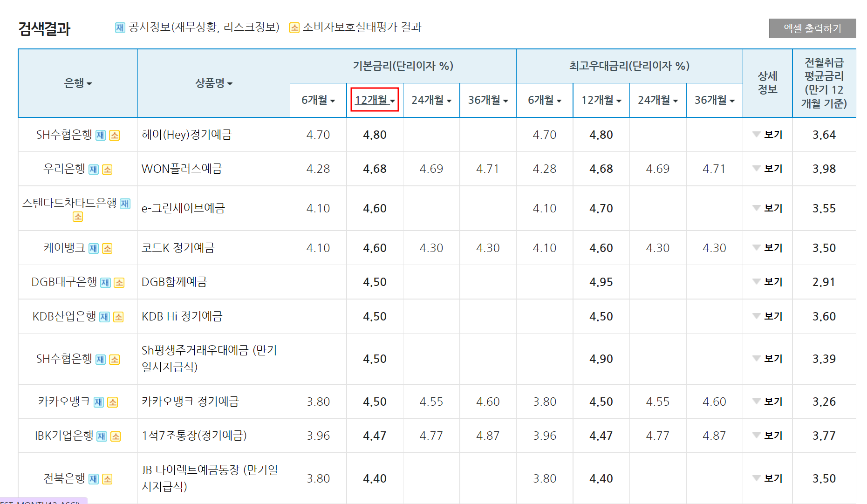
Task: Click 카카오뱅크 재 disclosure icon
Action: coord(99,402)
